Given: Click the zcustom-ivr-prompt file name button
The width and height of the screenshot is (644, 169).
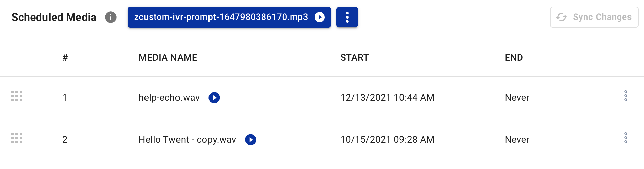Looking at the screenshot, I should tap(229, 17).
